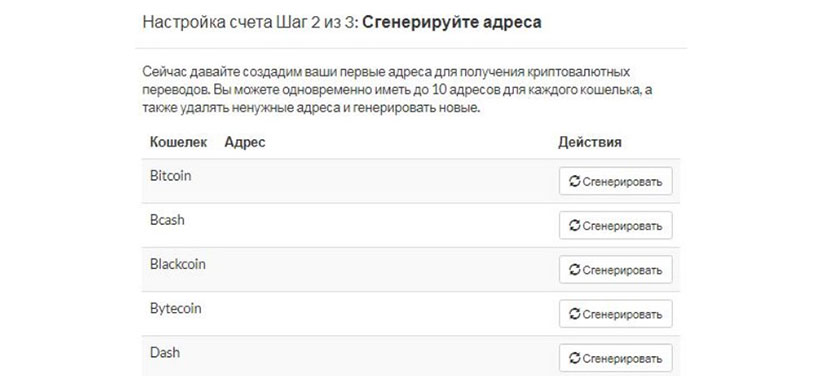Select the Bitcoin wallet name
Viewport: 820px width, 376px height.
click(170, 176)
